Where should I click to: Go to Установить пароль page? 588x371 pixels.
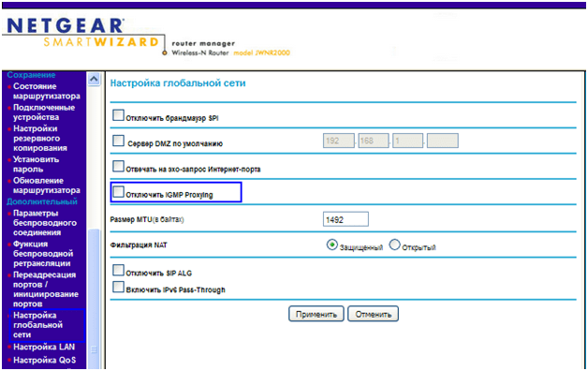[x=36, y=164]
